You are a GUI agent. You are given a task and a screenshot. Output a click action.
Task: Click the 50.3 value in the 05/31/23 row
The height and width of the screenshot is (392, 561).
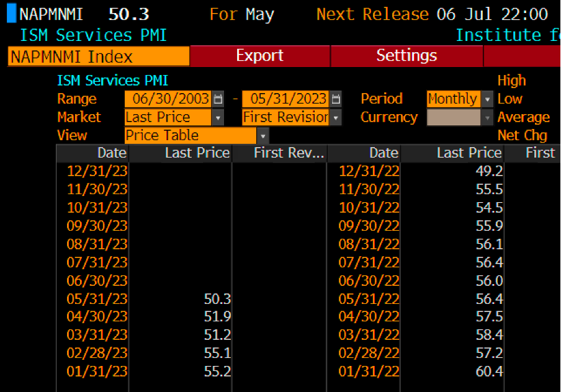tap(218, 298)
